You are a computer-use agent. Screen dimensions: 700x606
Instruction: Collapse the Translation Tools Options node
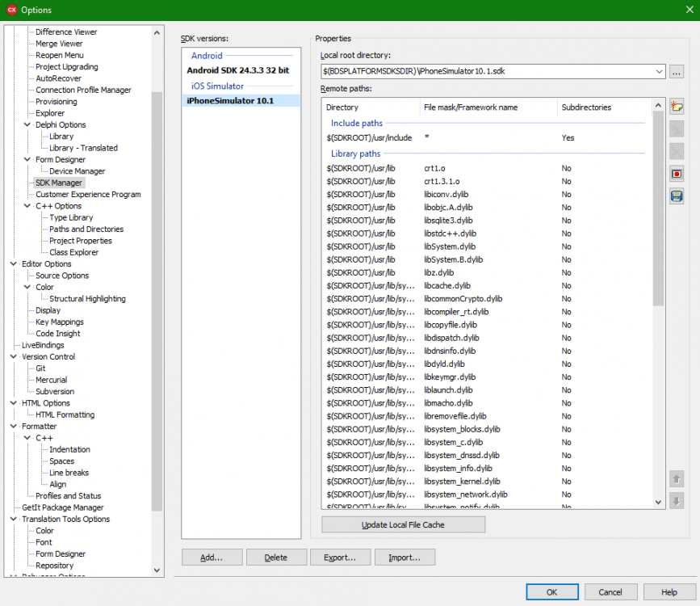[x=14, y=520]
